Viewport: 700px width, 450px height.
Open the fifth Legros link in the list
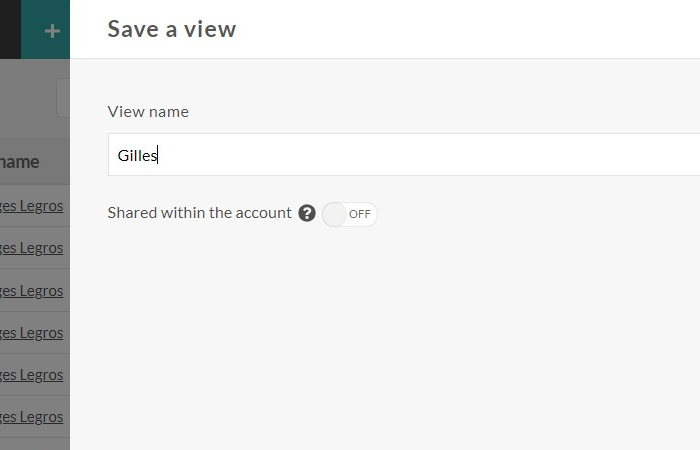[x=32, y=375]
